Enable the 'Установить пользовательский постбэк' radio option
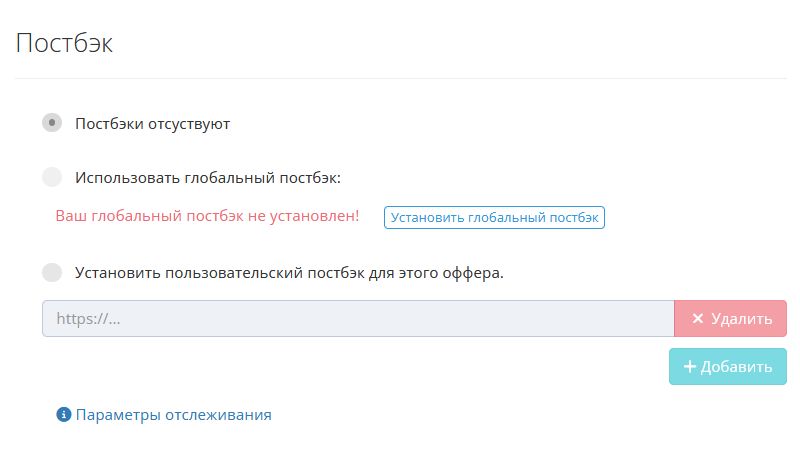 click(x=52, y=271)
